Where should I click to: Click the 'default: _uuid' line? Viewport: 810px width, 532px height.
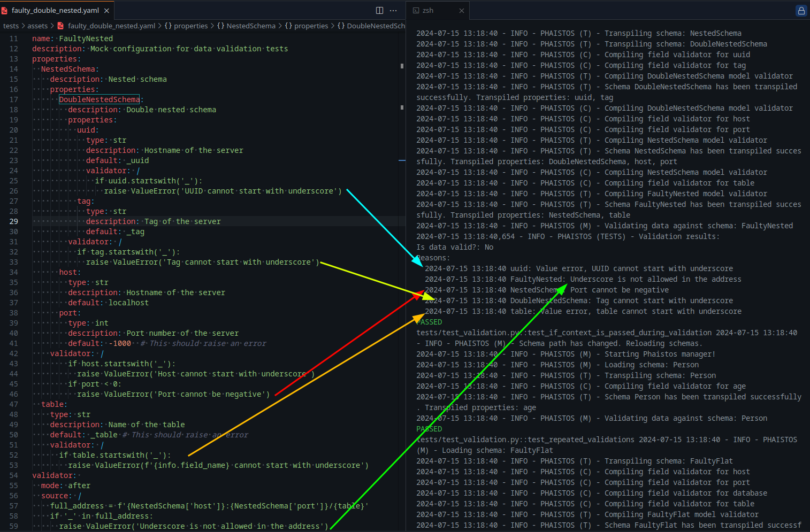coord(118,160)
